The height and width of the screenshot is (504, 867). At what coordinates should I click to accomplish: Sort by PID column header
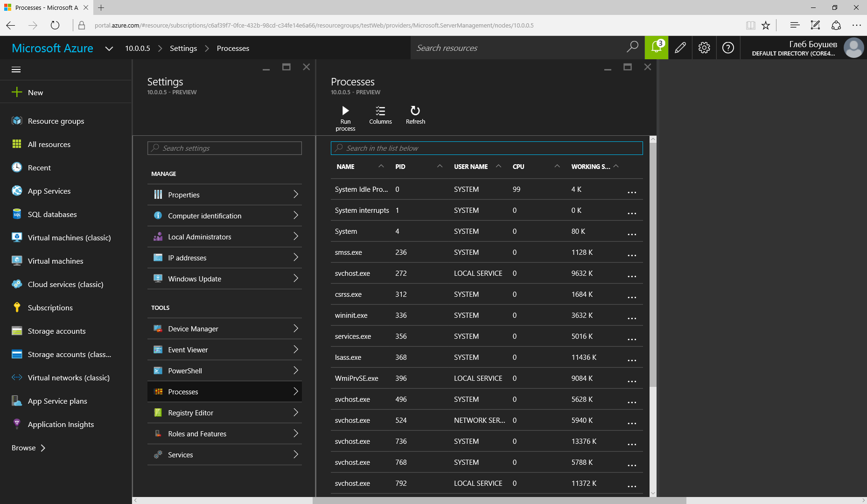(x=400, y=167)
